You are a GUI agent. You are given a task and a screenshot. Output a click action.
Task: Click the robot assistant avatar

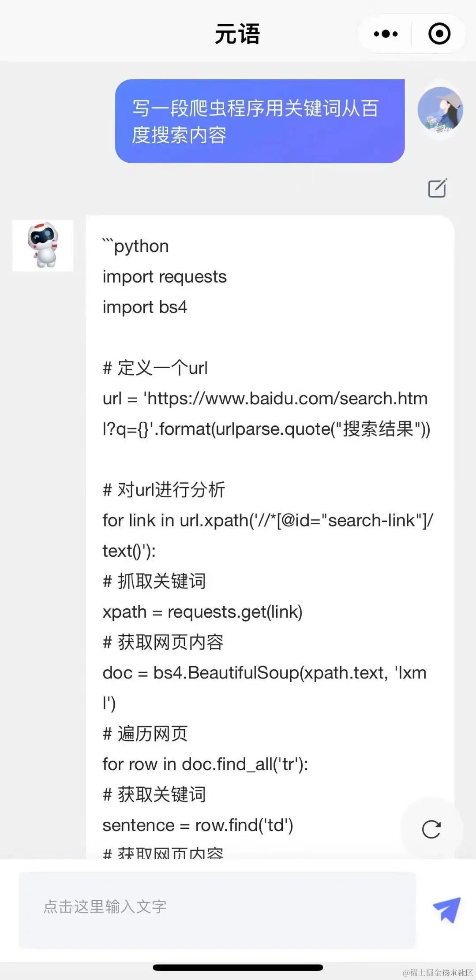43,246
